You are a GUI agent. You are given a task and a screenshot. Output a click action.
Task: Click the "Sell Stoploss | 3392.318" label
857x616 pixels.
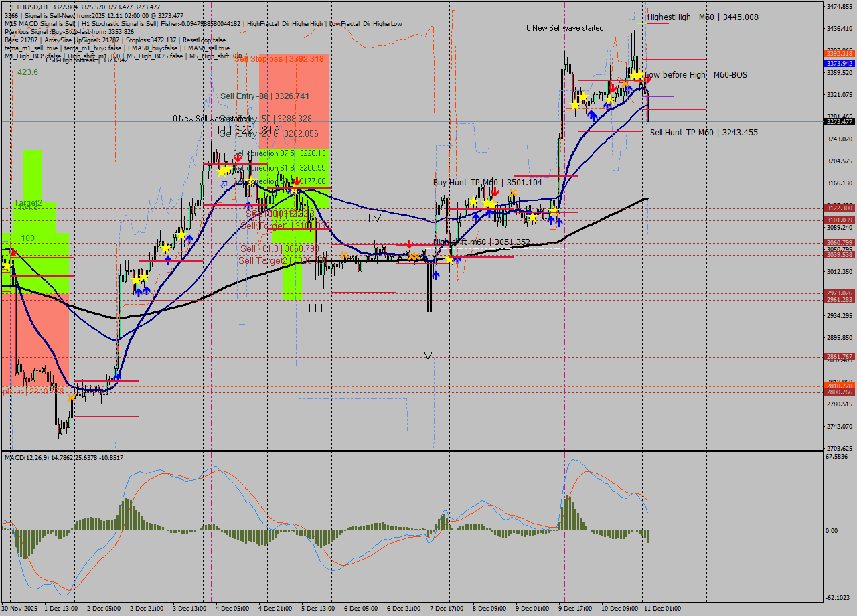(x=281, y=59)
